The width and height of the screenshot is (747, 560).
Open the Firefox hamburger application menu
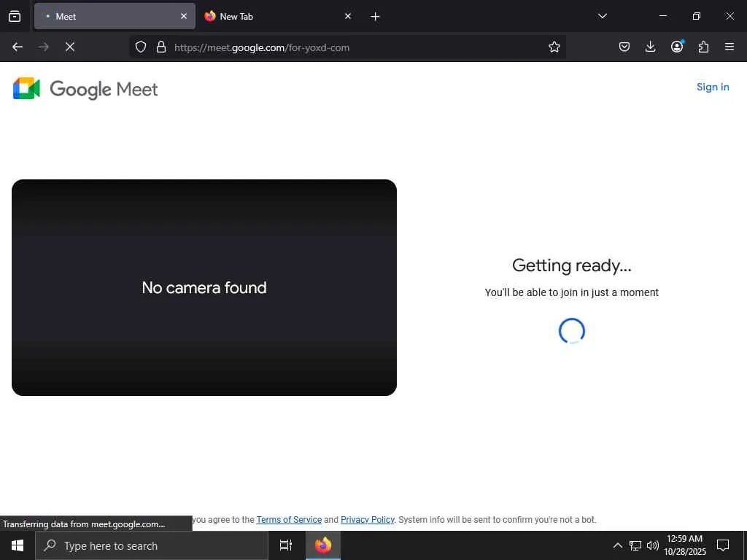click(x=729, y=47)
